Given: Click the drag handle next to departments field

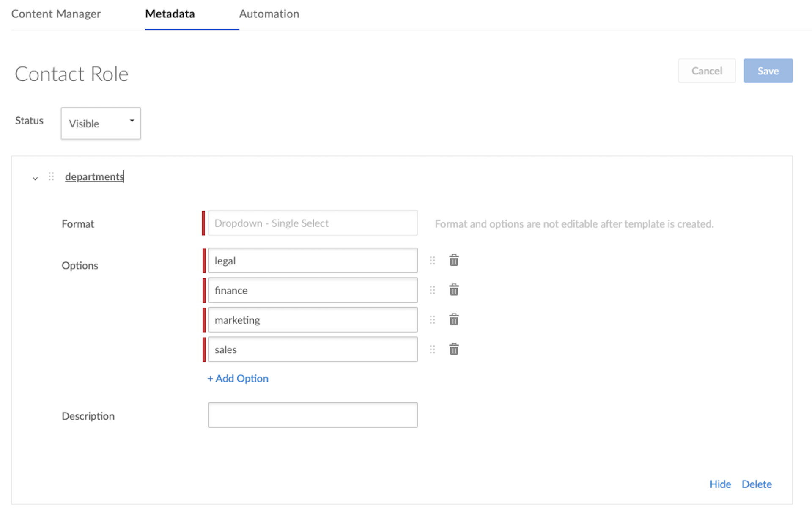Looking at the screenshot, I should tap(51, 176).
